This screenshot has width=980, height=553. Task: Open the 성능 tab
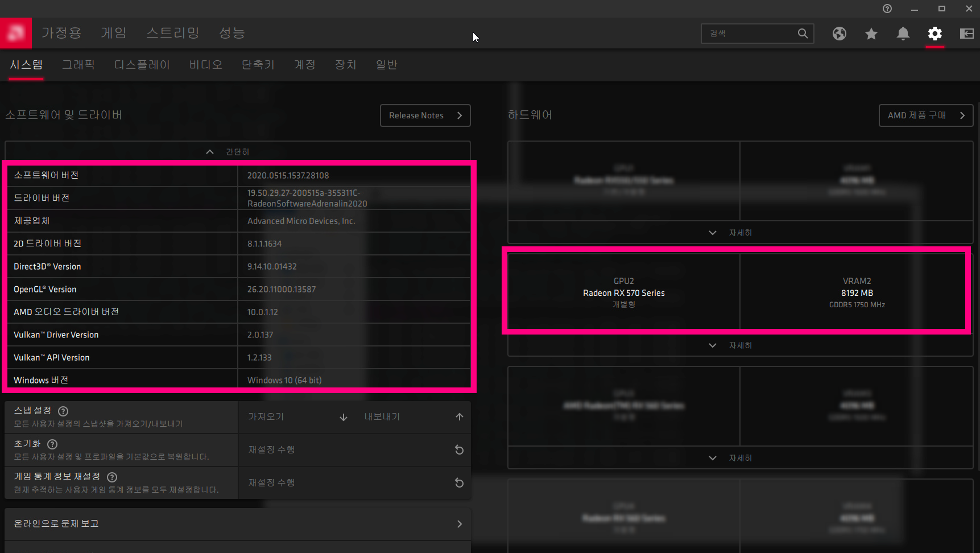point(232,33)
